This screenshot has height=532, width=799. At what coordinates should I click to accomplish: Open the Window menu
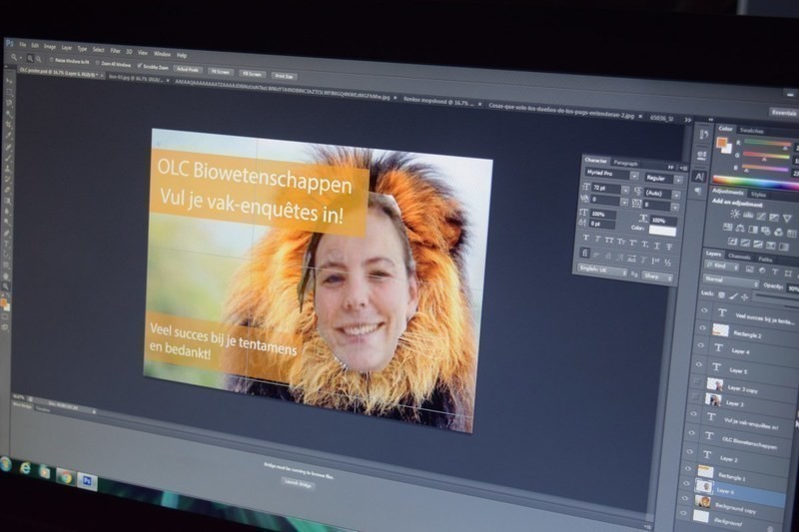162,54
